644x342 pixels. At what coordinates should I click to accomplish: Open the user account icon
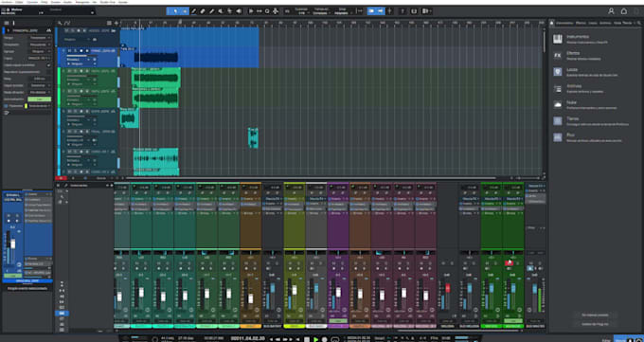pos(611,11)
